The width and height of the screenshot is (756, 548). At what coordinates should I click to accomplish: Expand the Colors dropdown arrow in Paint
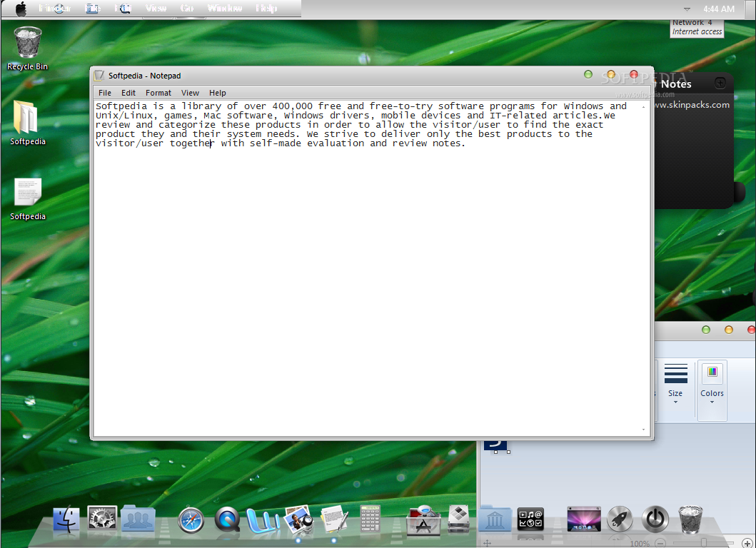[x=712, y=402]
